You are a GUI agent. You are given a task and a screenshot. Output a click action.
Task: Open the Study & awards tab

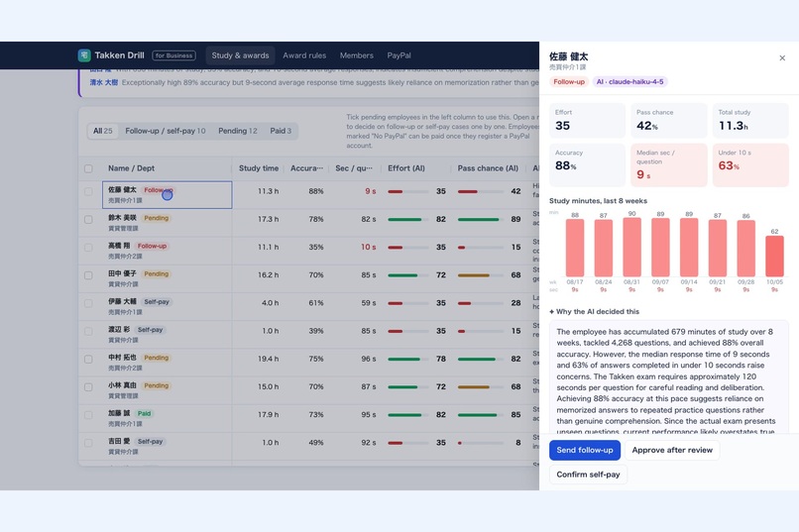point(240,55)
